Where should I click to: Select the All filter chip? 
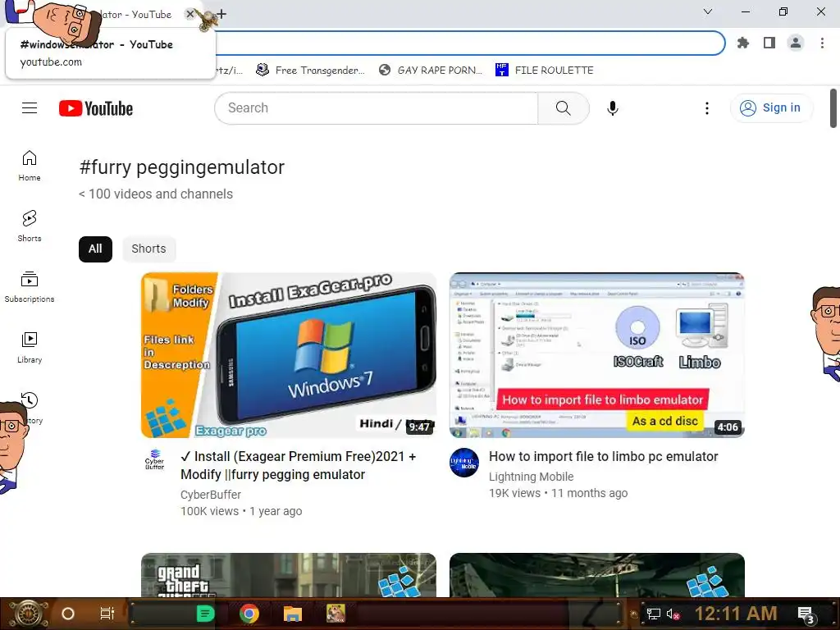[x=95, y=249]
